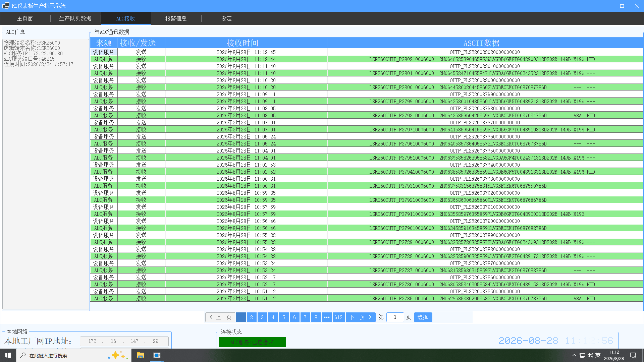Screen dimensions: 644x362
Task: Click the 来源 column header
Action: (x=104, y=43)
